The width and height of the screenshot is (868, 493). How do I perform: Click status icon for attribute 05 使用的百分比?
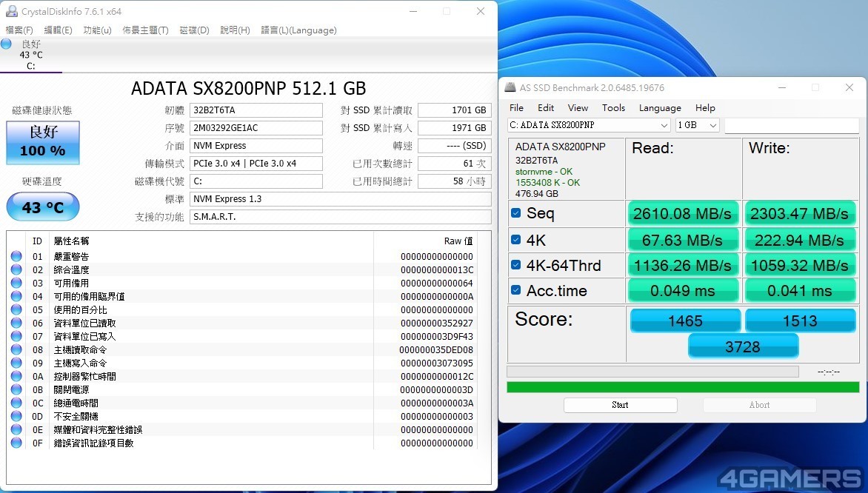pos(16,309)
